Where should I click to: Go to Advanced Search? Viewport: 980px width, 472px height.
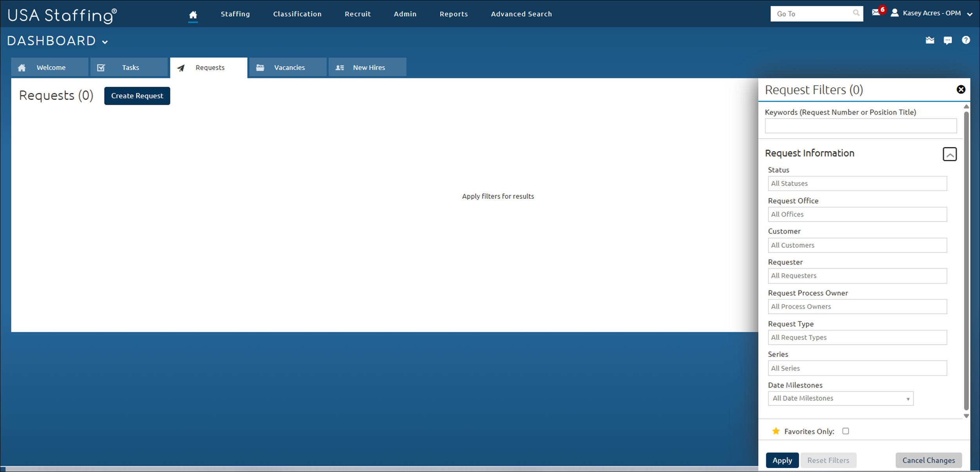[521, 14]
